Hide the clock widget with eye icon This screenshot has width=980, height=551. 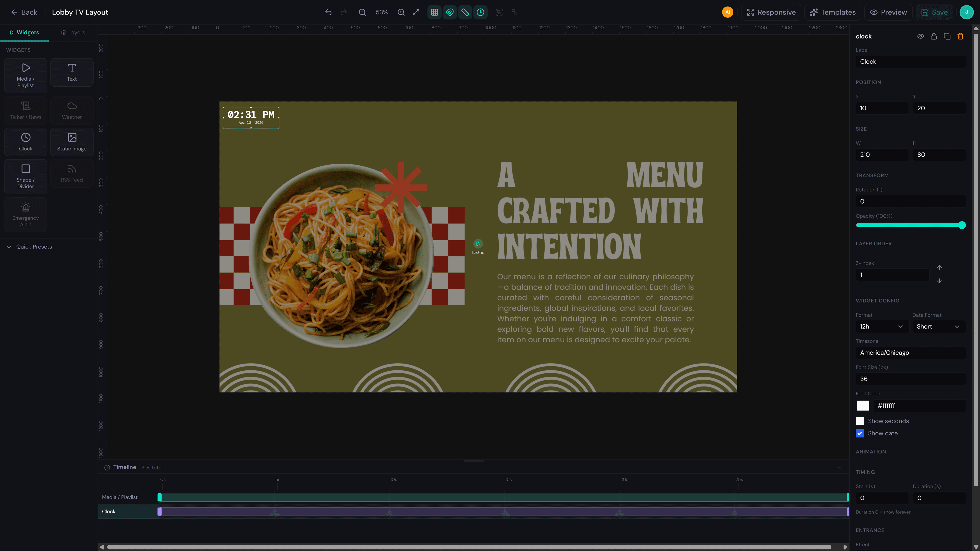(921, 36)
